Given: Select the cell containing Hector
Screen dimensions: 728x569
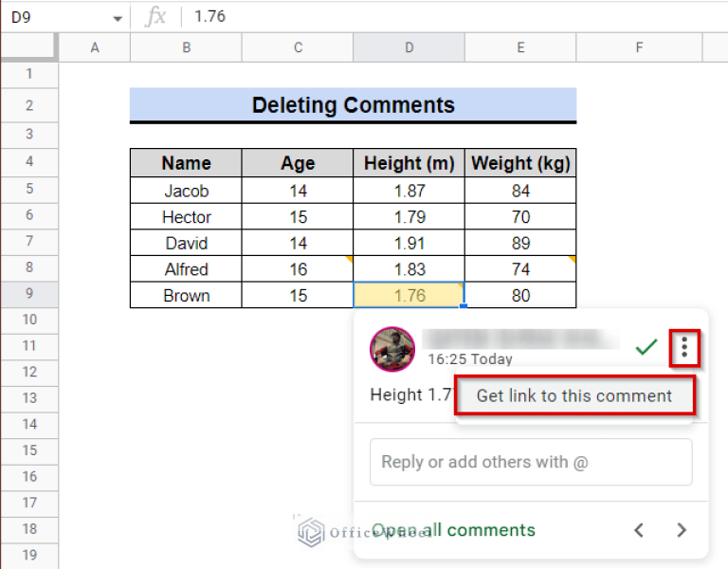Looking at the screenshot, I should [x=186, y=217].
